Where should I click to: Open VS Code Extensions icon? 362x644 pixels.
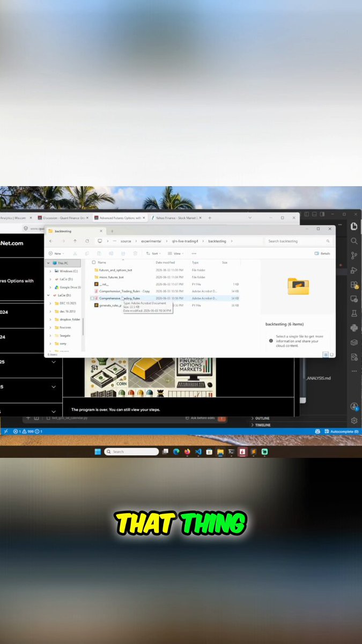point(354,284)
